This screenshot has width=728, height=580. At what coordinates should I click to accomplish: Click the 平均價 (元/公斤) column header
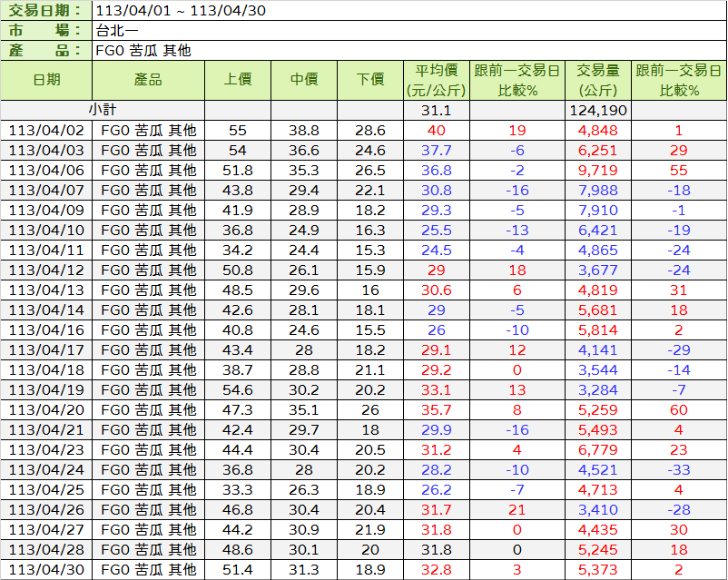pos(436,80)
